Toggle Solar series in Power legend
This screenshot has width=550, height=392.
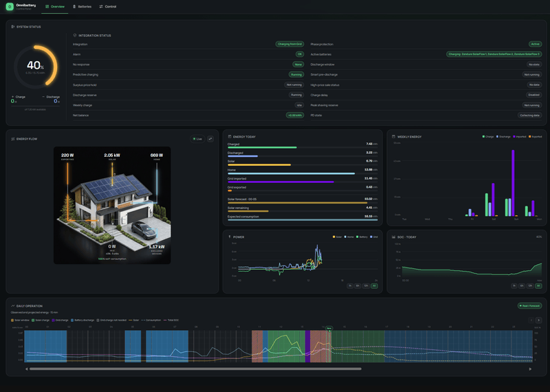pos(337,237)
